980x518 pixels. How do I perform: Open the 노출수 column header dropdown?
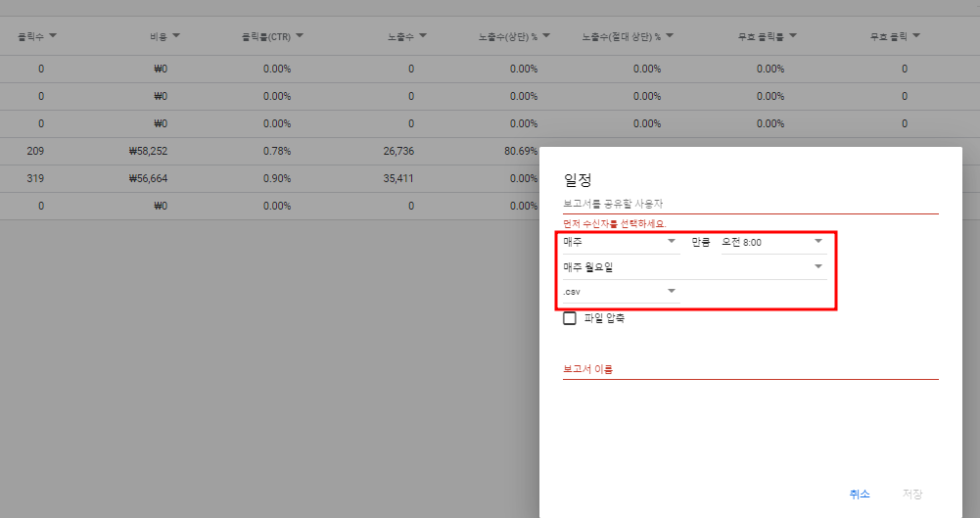(423, 36)
